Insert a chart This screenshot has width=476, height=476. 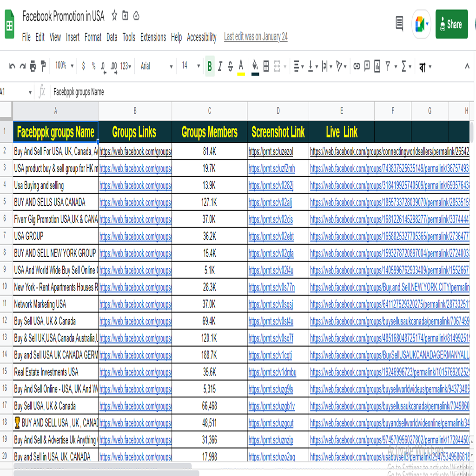(377, 66)
